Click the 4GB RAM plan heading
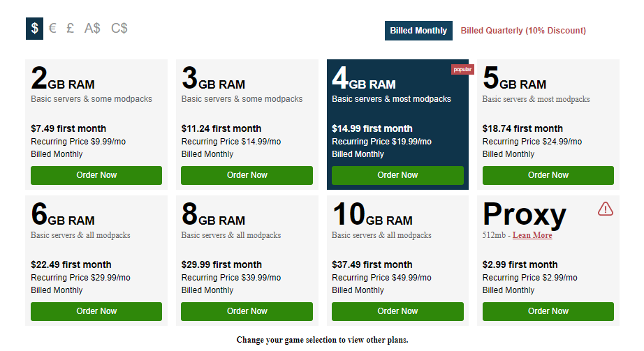644x351 pixels. tap(364, 80)
